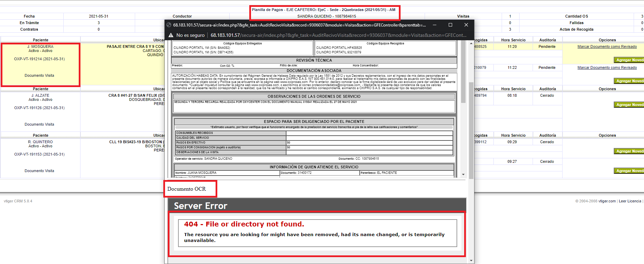644x264 pixels.
Task: Maximize the popup browser window
Action: [450, 25]
